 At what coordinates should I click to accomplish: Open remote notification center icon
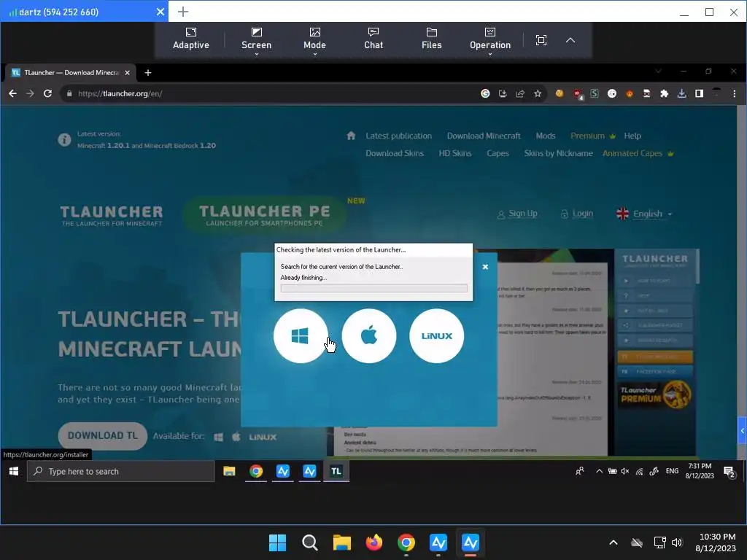pos(729,472)
